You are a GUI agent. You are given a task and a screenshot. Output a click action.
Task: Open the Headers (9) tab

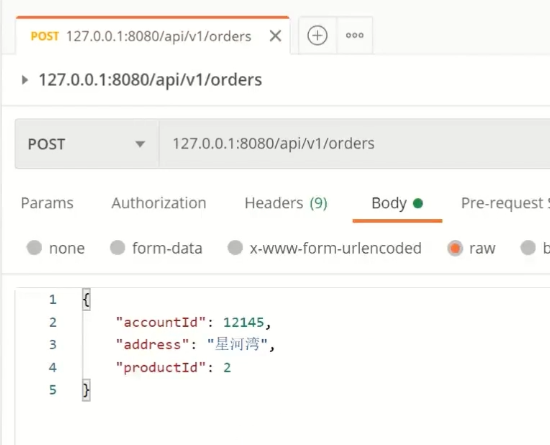[286, 203]
